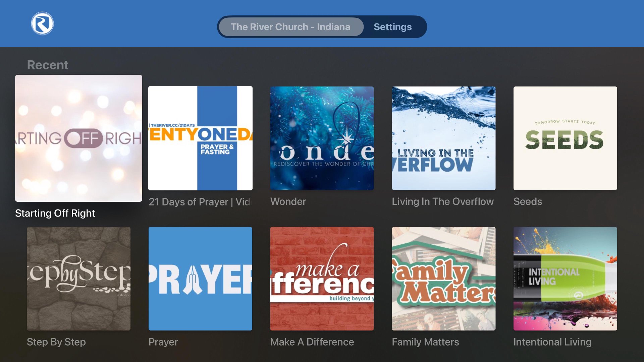Click the Wonder title label
The width and height of the screenshot is (644, 362).
(x=288, y=201)
